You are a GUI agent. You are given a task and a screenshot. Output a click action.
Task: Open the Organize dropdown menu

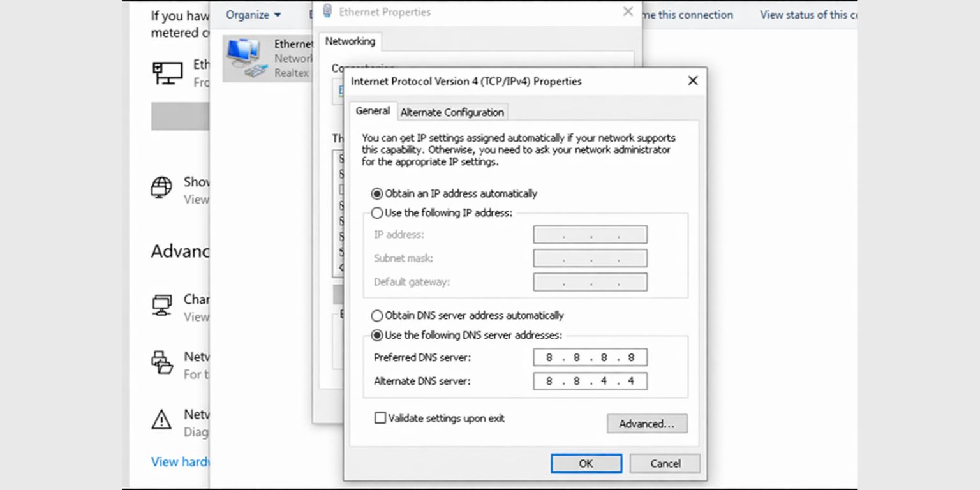253,14
